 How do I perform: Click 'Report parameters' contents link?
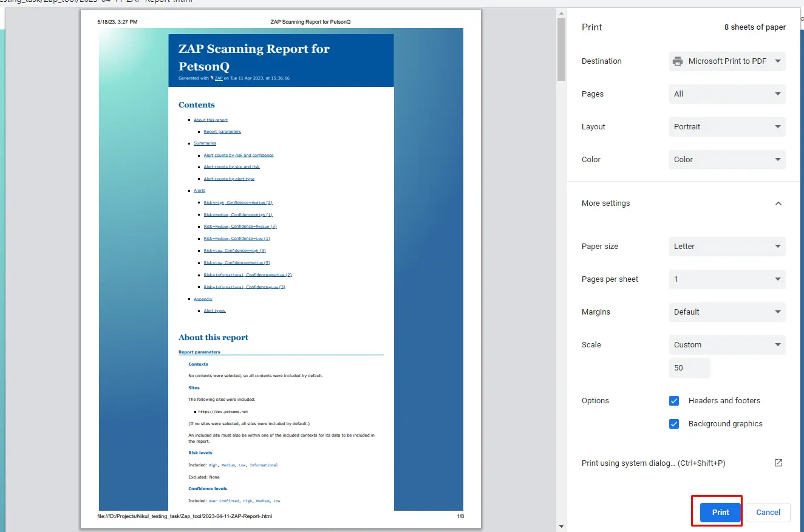(x=222, y=132)
